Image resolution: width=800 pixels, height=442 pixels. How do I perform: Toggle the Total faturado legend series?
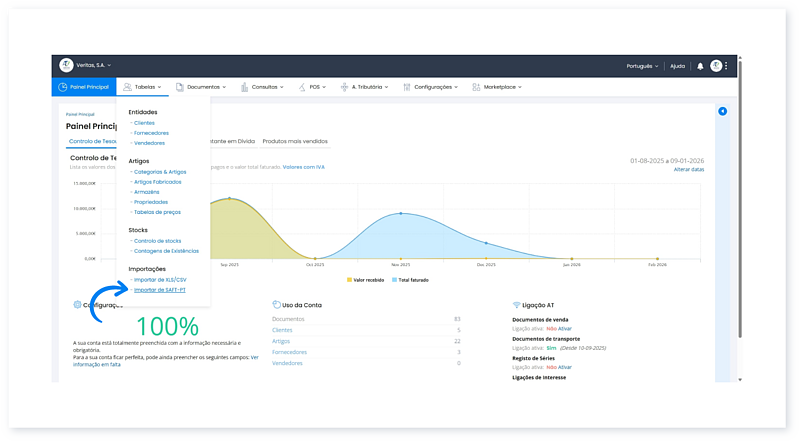(412, 279)
